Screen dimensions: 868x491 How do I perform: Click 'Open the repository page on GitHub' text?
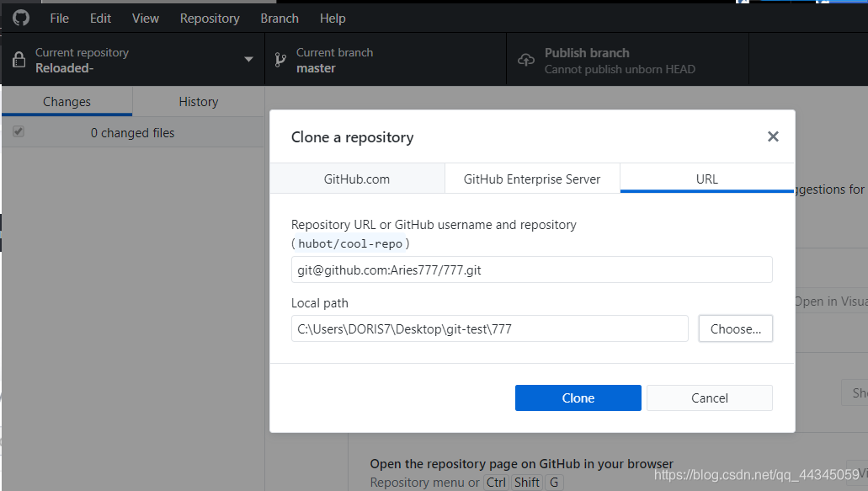(521, 464)
